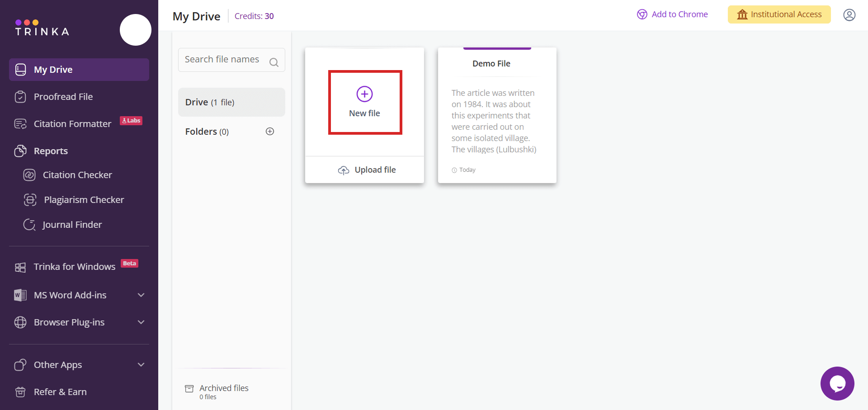Open the Demo File card title
Image resolution: width=868 pixels, height=410 pixels.
tap(491, 64)
